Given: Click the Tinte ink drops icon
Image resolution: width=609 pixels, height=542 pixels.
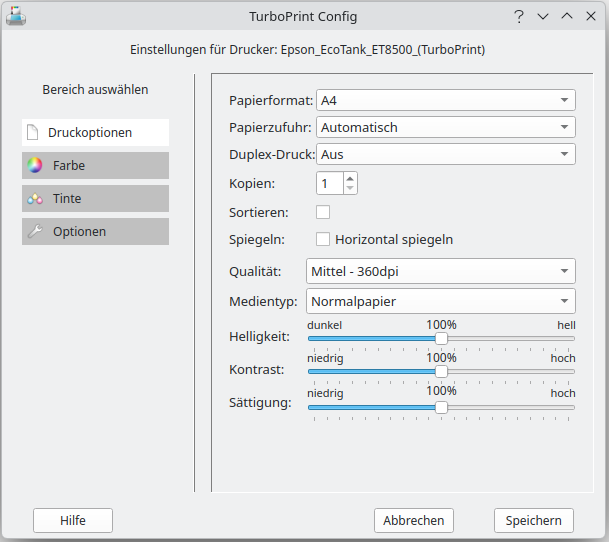Looking at the screenshot, I should (x=35, y=199).
